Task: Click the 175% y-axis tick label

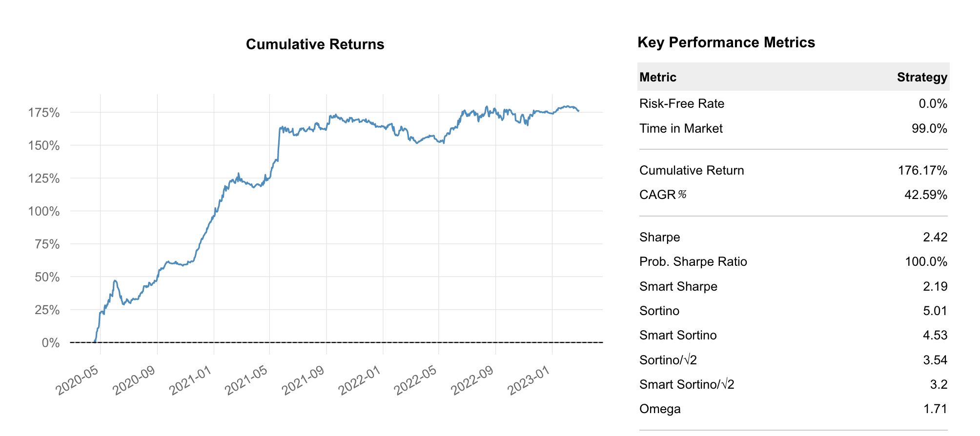Action: tap(44, 113)
